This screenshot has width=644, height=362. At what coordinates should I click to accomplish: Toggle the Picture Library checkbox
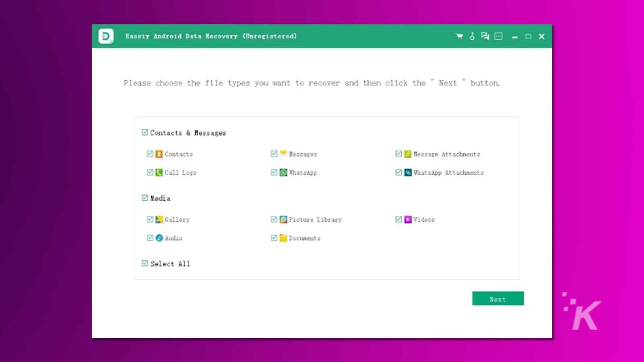pyautogui.click(x=274, y=219)
